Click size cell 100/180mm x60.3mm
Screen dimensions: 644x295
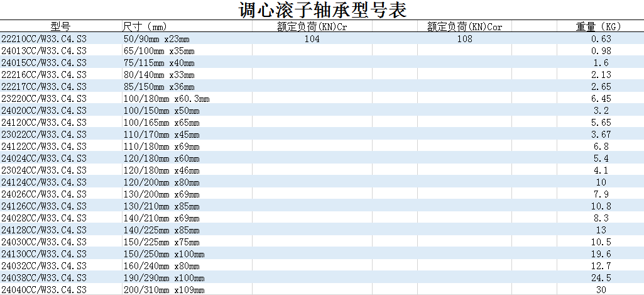click(x=166, y=99)
